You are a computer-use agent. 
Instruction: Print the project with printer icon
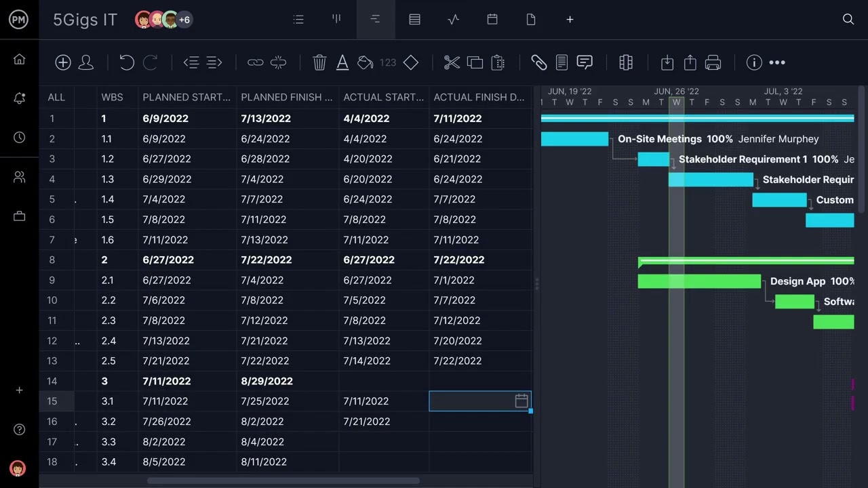point(713,62)
